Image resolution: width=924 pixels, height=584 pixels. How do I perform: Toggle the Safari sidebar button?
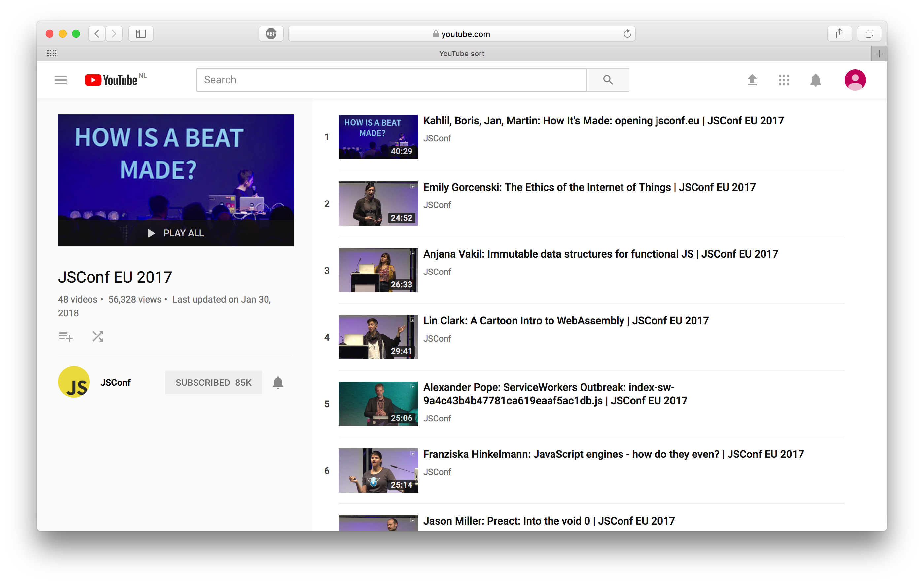click(141, 34)
